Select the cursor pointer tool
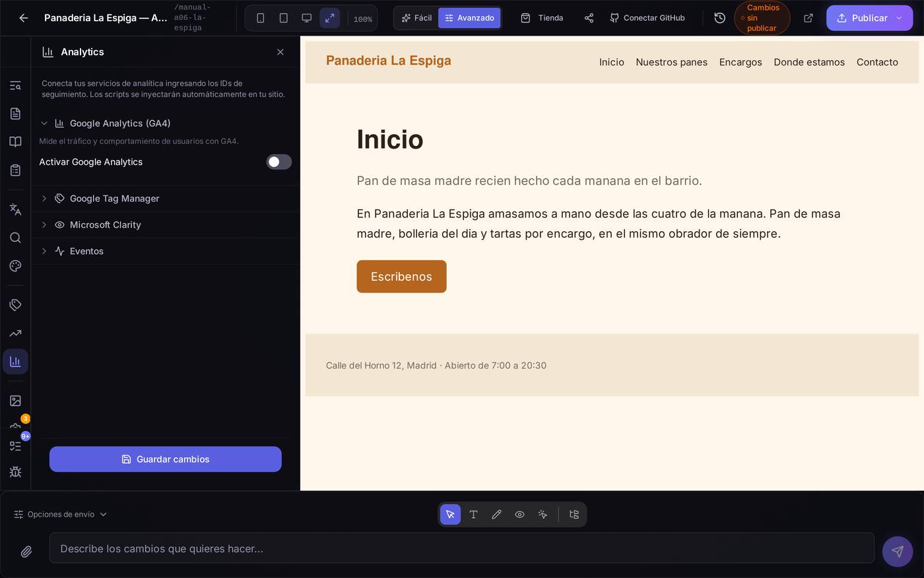 450,514
